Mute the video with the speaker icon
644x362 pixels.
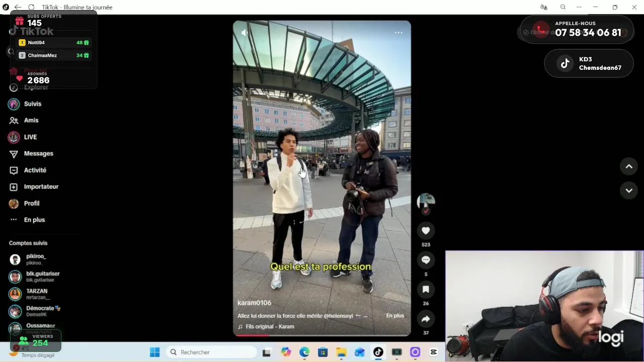pyautogui.click(x=245, y=33)
